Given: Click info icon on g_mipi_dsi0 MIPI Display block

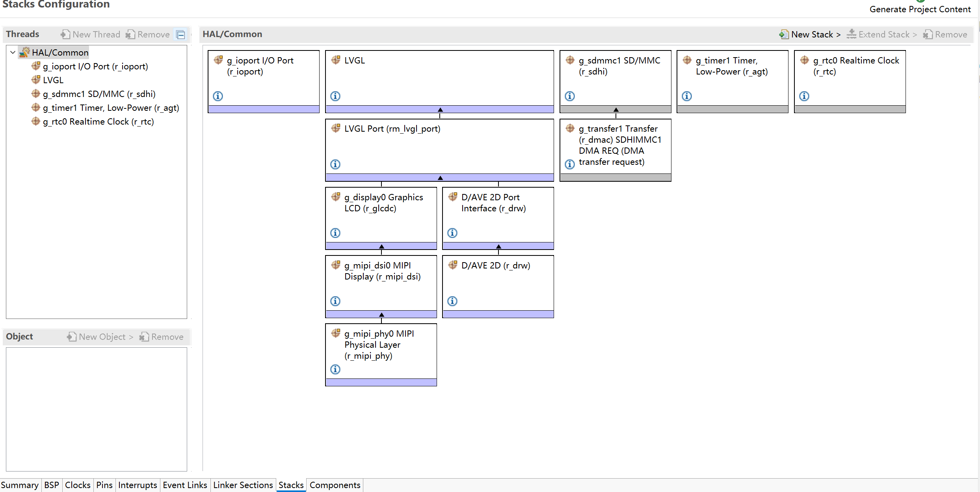Looking at the screenshot, I should (335, 301).
